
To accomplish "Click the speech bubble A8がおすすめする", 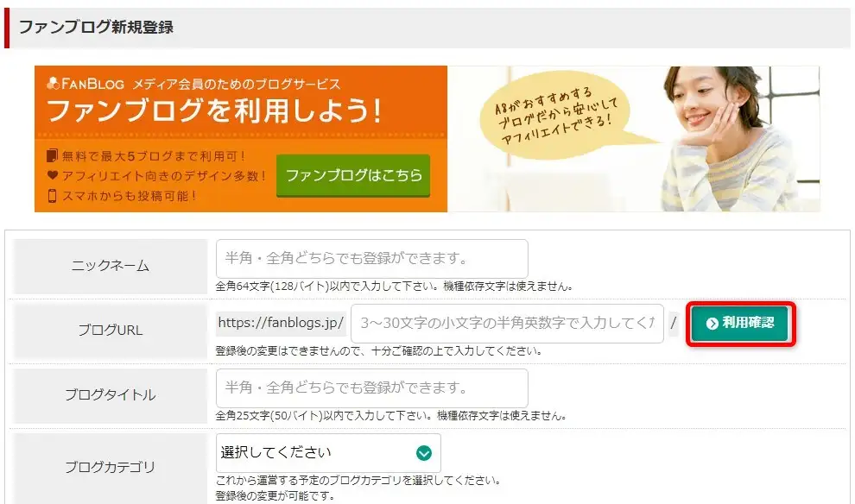I will coord(555,116).
